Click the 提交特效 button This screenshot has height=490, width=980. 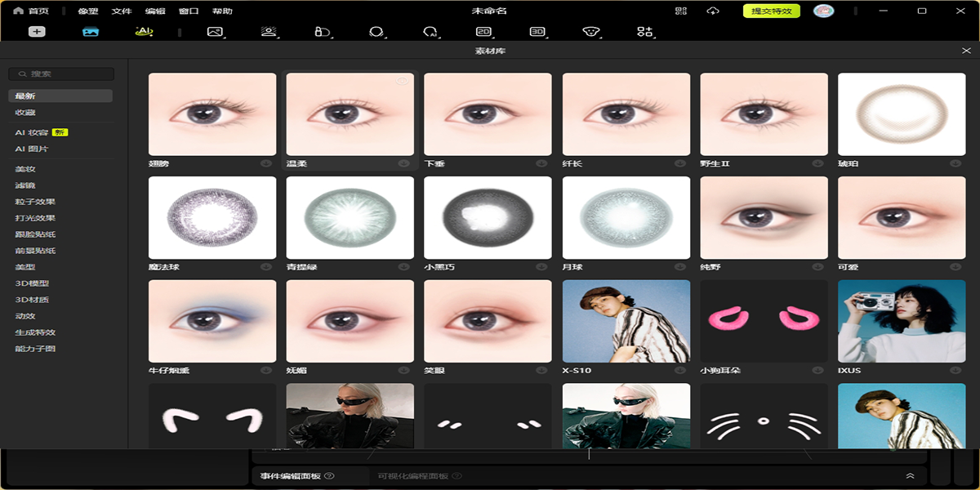pos(771,11)
